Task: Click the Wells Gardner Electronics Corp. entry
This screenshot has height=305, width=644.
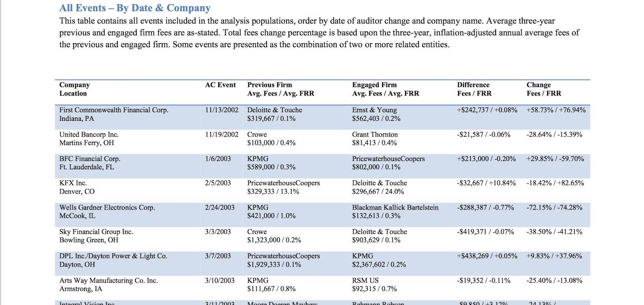Action: click(x=107, y=208)
